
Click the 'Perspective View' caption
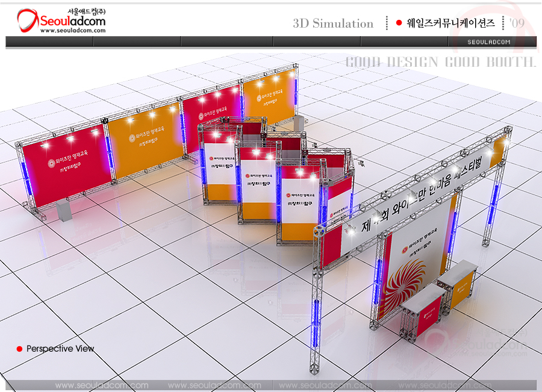[60, 349]
